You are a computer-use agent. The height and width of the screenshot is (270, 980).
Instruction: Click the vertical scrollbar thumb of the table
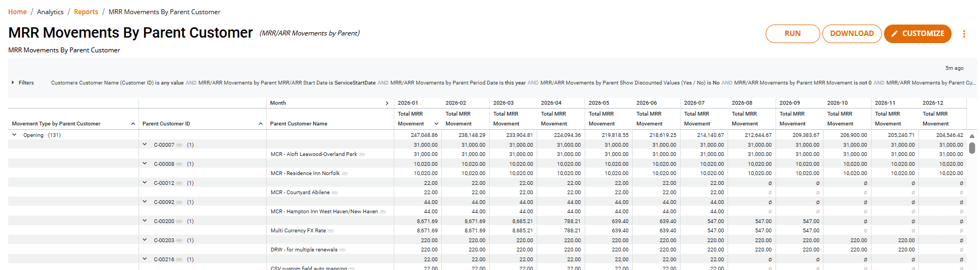(x=972, y=148)
